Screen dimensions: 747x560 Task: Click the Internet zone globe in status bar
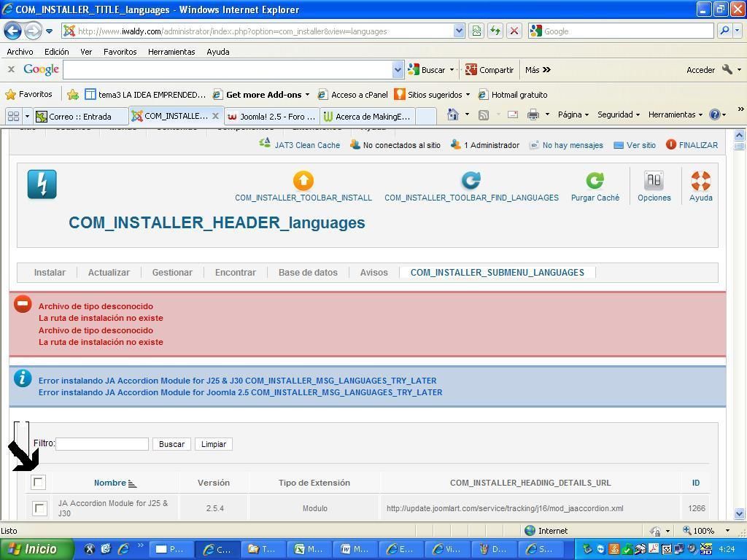(530, 531)
